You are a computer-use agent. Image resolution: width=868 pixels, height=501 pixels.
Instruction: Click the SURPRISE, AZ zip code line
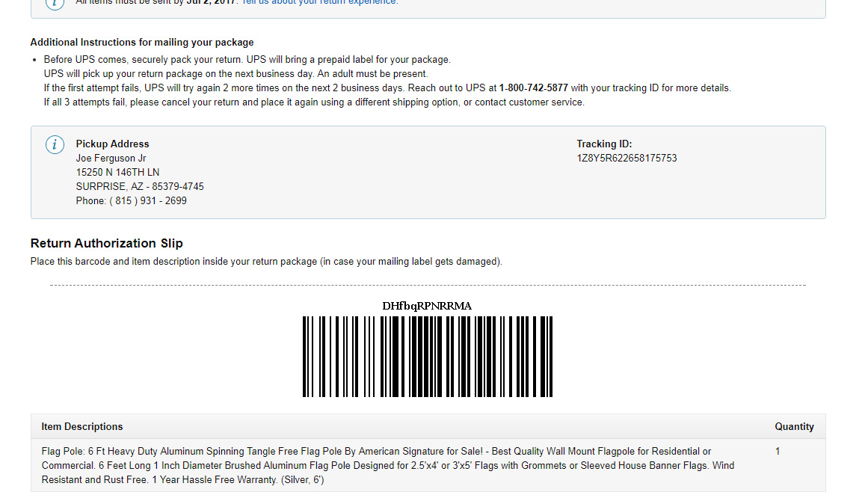point(140,186)
